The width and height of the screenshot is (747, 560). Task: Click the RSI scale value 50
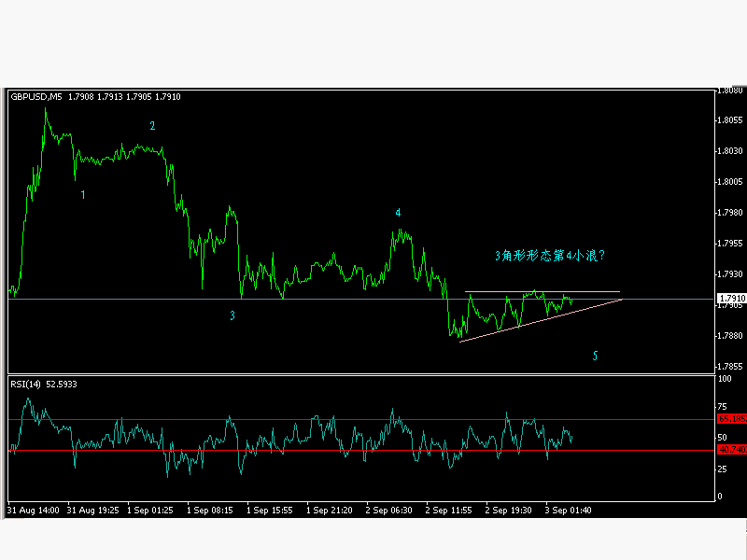[722, 438]
